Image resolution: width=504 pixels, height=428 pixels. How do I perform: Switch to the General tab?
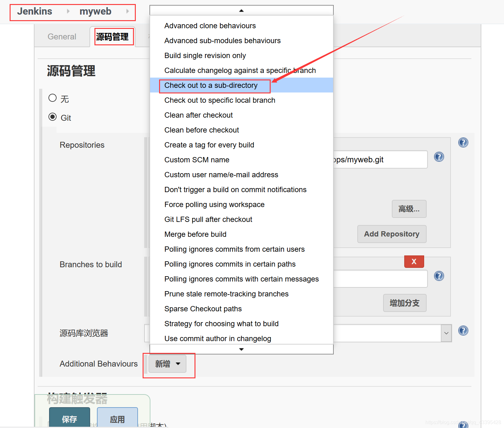[62, 37]
